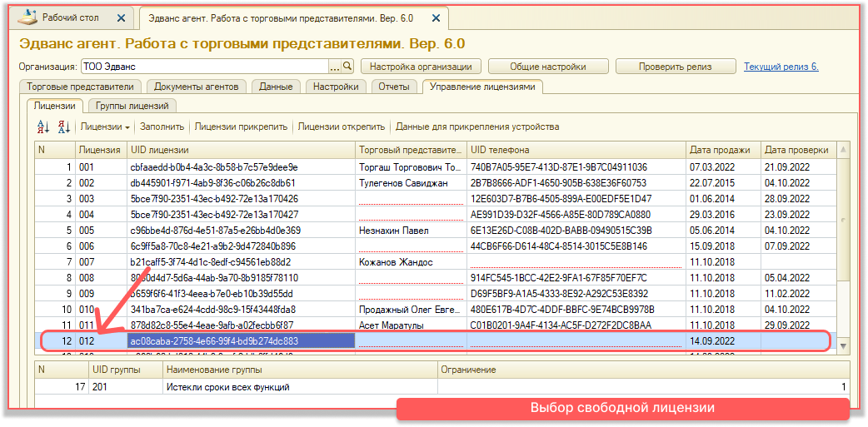Click scrollbar up arrow in licenses table
868x427 pixels.
click(x=843, y=150)
